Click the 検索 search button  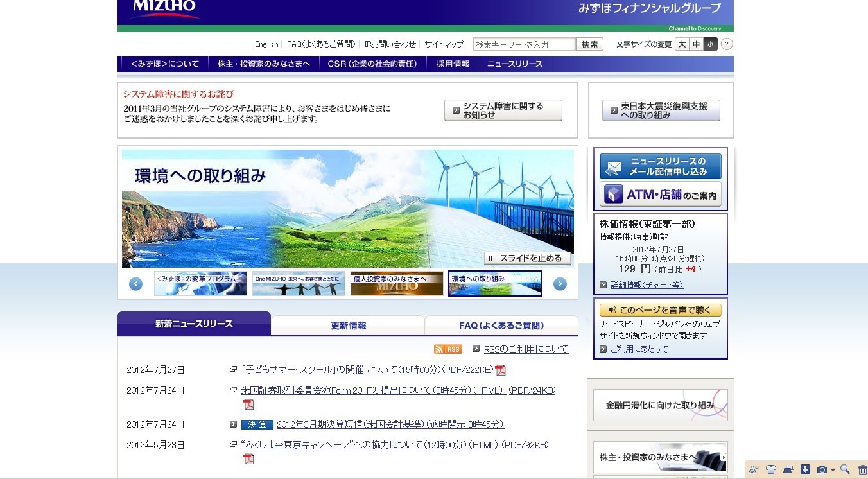click(589, 44)
